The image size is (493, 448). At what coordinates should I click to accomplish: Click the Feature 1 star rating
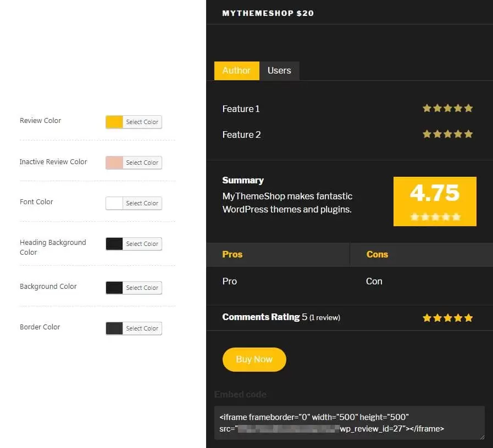tap(447, 108)
